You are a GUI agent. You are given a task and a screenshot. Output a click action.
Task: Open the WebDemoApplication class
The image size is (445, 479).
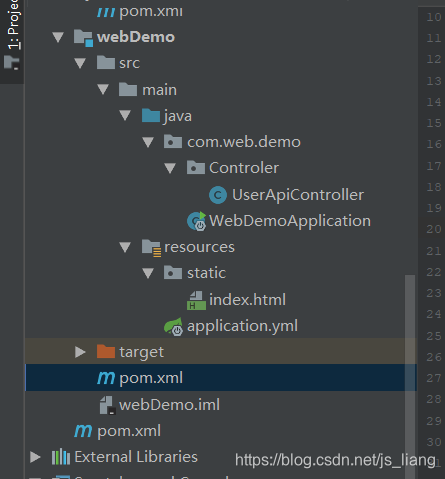[x=290, y=221]
